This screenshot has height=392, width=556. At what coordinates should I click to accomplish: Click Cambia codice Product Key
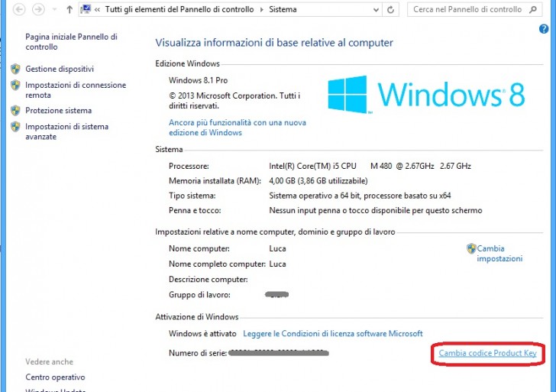[x=487, y=353]
